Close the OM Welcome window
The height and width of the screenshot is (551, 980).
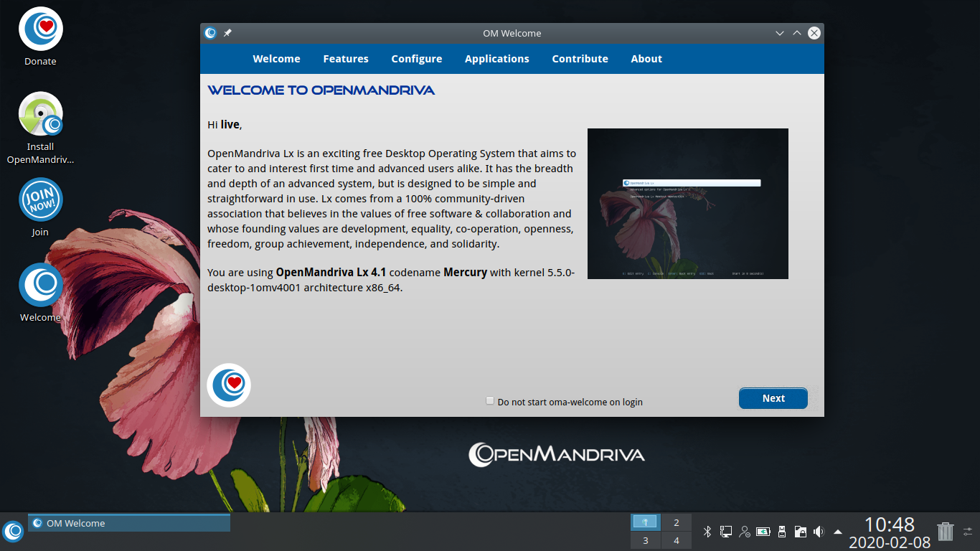point(814,33)
